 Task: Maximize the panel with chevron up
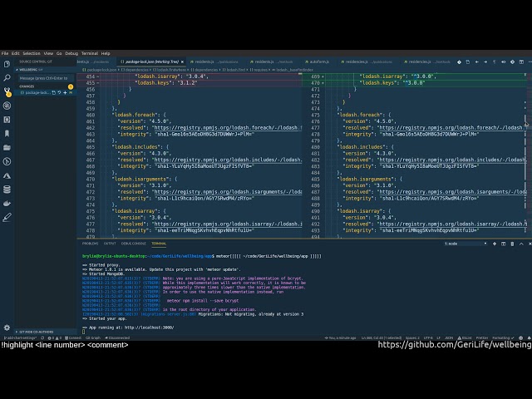[521, 244]
